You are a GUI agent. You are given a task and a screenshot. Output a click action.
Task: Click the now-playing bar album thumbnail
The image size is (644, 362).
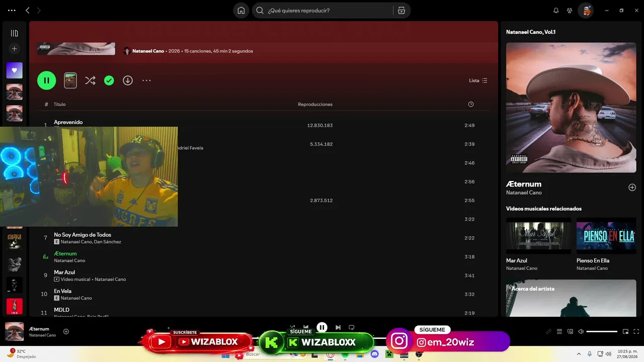(x=14, y=332)
